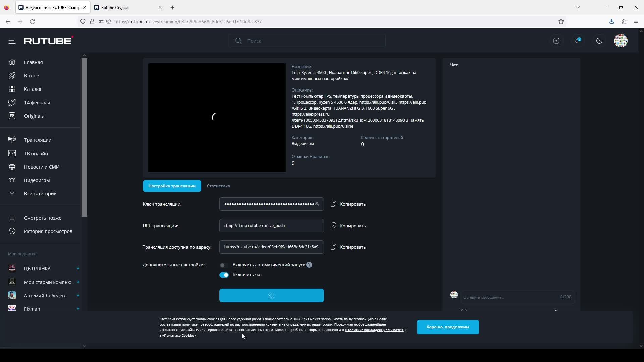This screenshot has height=362, width=644.
Task: Switch to the Статистика tab
Action: (218, 186)
